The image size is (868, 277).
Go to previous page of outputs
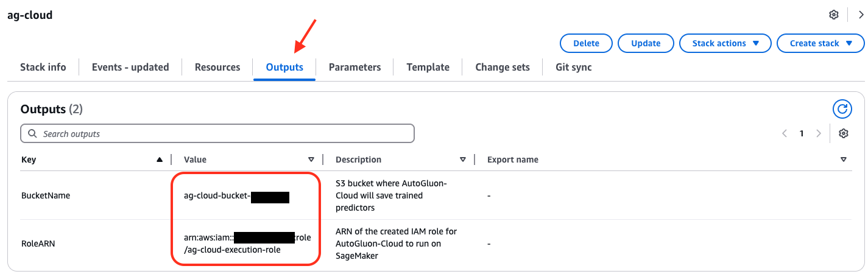click(x=785, y=133)
